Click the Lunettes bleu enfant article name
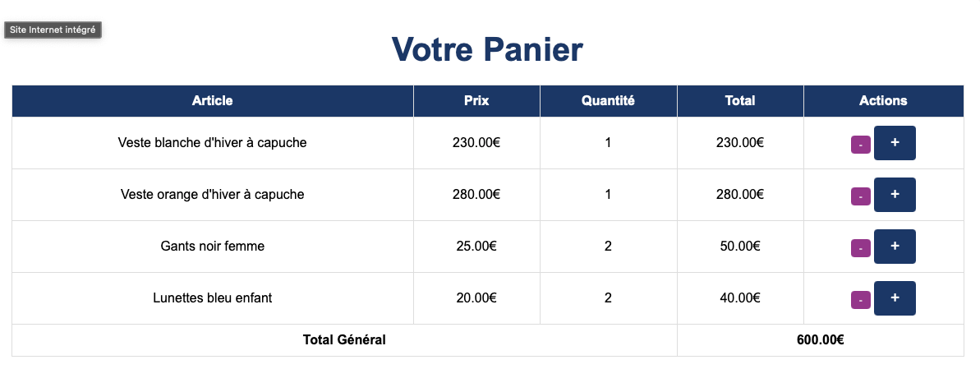This screenshot has width=980, height=392. [212, 297]
